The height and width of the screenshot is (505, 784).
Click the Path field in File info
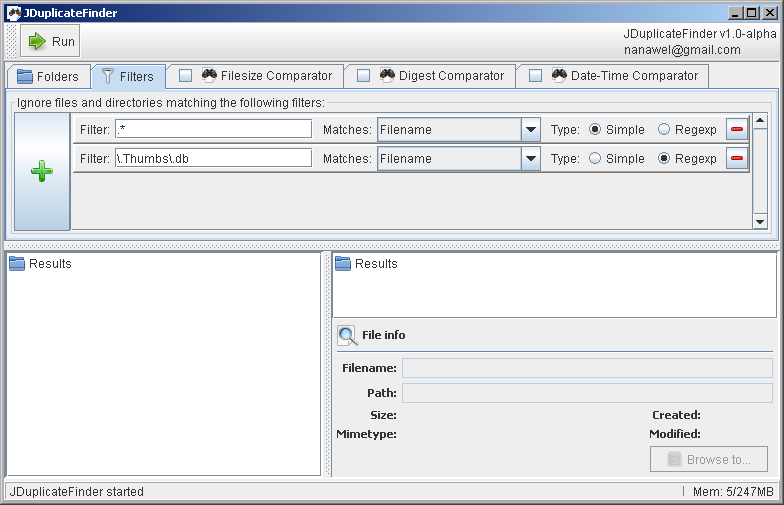point(588,393)
